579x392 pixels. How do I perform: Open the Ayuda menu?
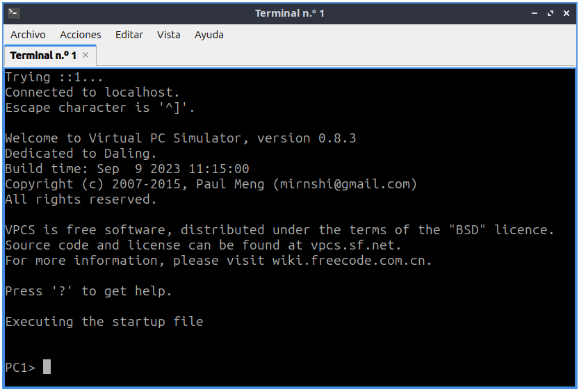[x=209, y=35]
